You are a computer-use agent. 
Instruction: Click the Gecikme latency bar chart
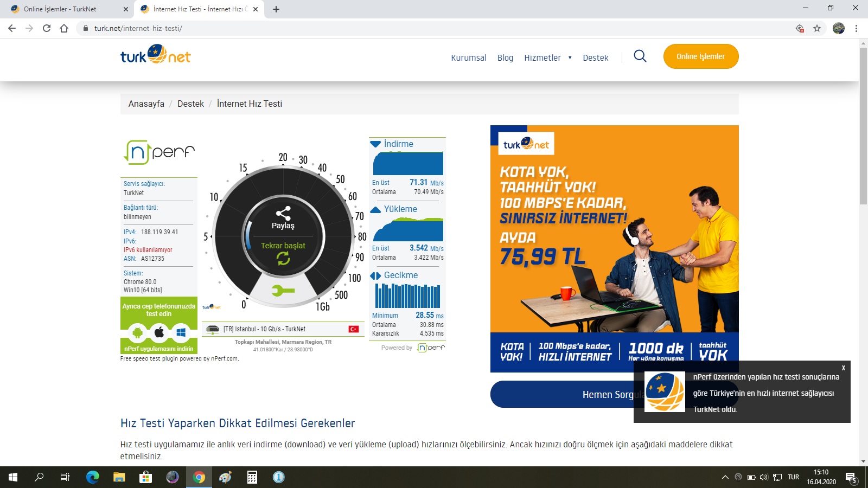coord(408,296)
